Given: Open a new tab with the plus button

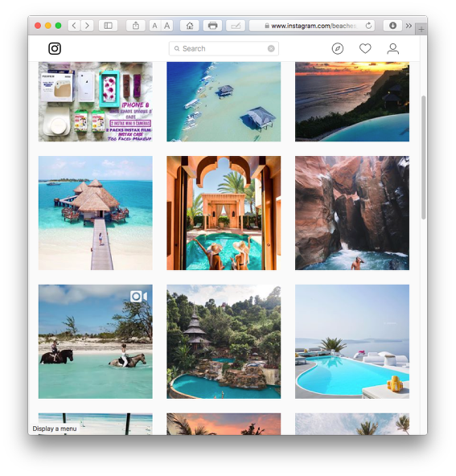Looking at the screenshot, I should (421, 30).
